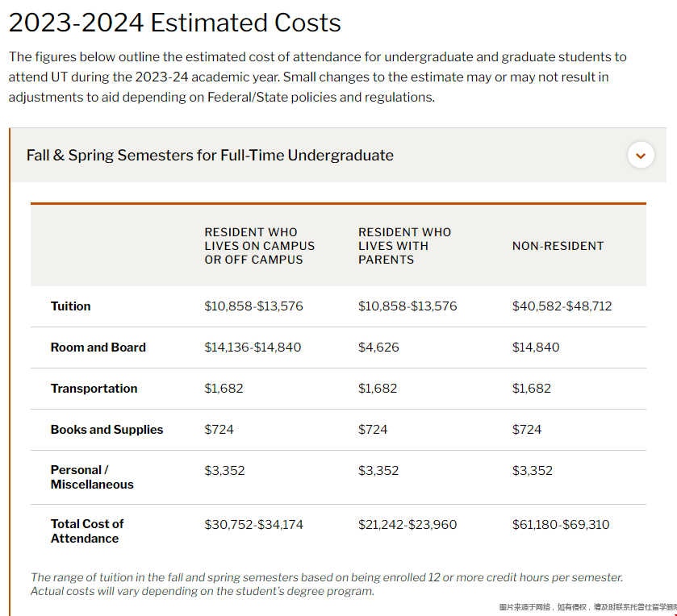Select the 2023-2024 Estimated Costs heading
Viewport: 677px width, 616px height.
(174, 23)
